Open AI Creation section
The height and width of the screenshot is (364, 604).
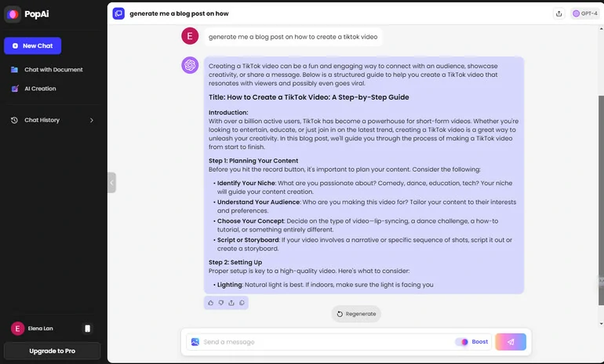[x=34, y=89]
